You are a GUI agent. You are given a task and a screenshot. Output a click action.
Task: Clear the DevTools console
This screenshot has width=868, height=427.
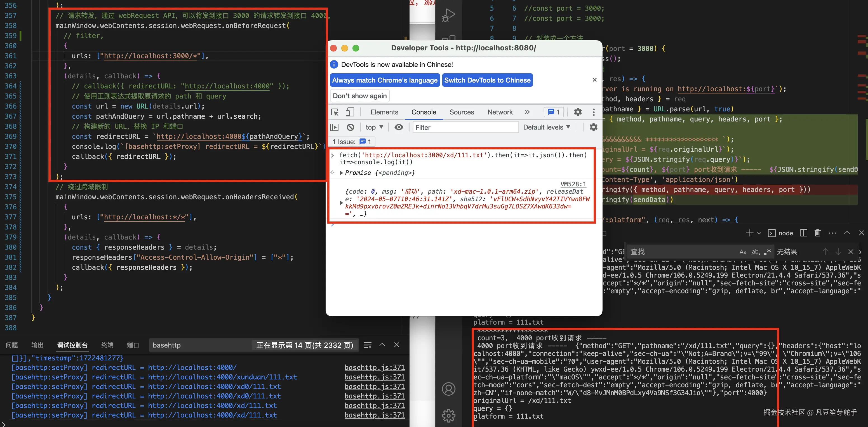[351, 127]
